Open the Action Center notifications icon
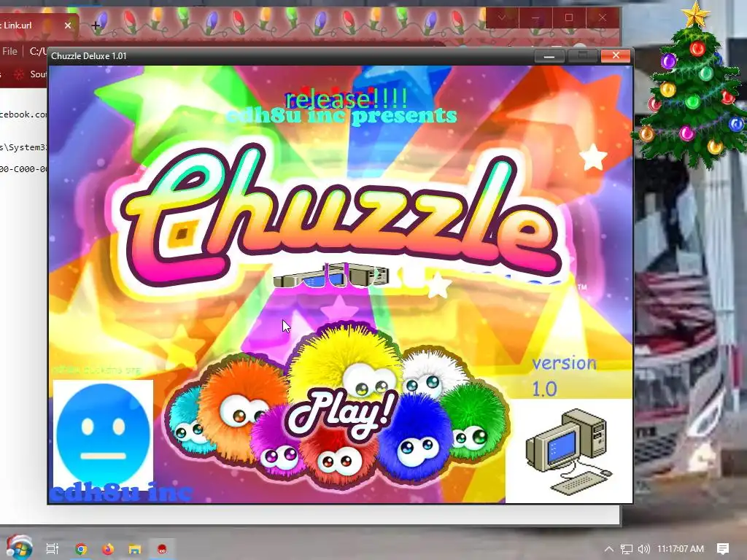 click(x=723, y=549)
